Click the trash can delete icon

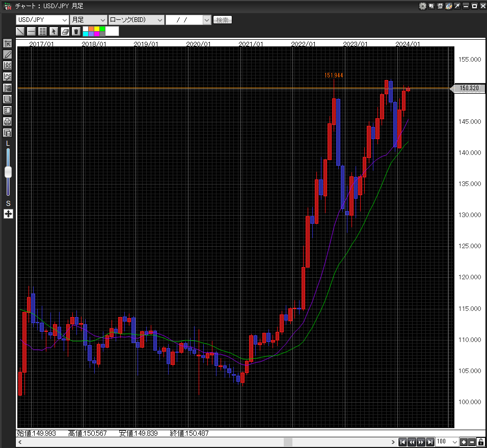pos(76,32)
